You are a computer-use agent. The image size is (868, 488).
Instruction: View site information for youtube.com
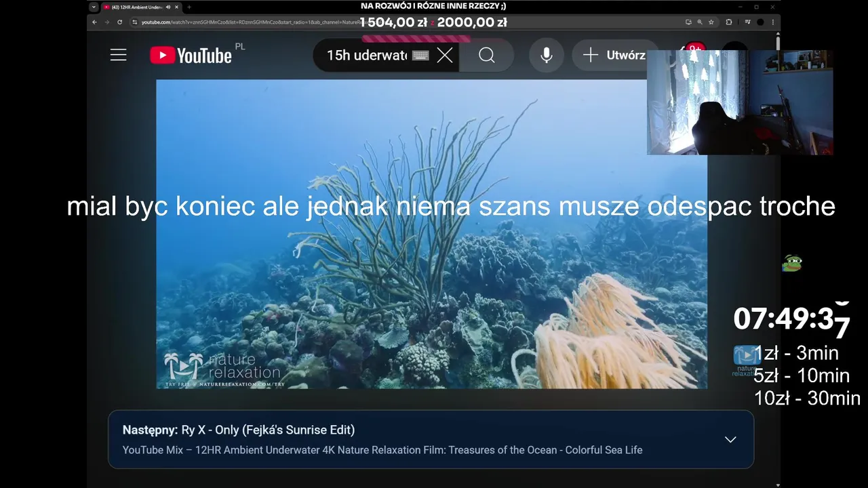[x=135, y=22]
